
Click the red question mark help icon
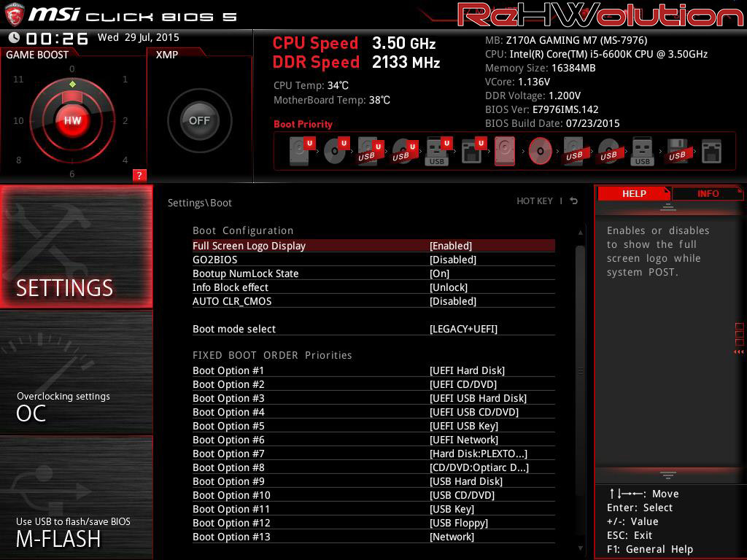139,175
